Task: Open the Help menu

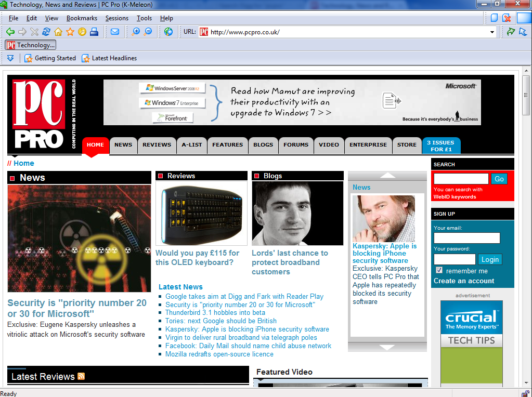Action: [x=166, y=18]
